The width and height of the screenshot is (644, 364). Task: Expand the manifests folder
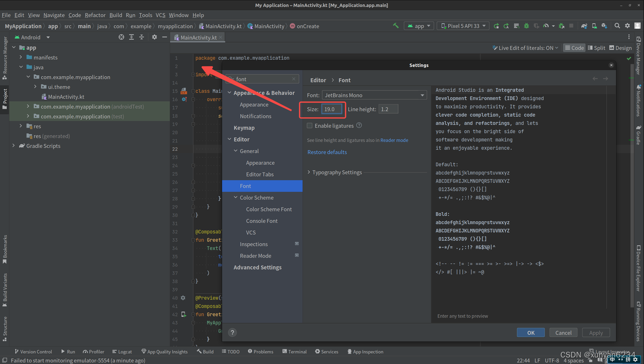click(21, 57)
